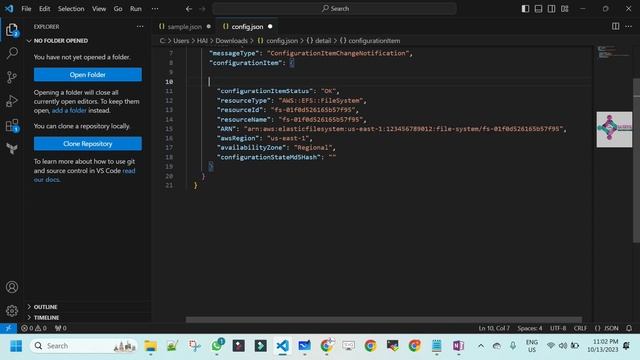Open Customize Layout icon

[564, 9]
